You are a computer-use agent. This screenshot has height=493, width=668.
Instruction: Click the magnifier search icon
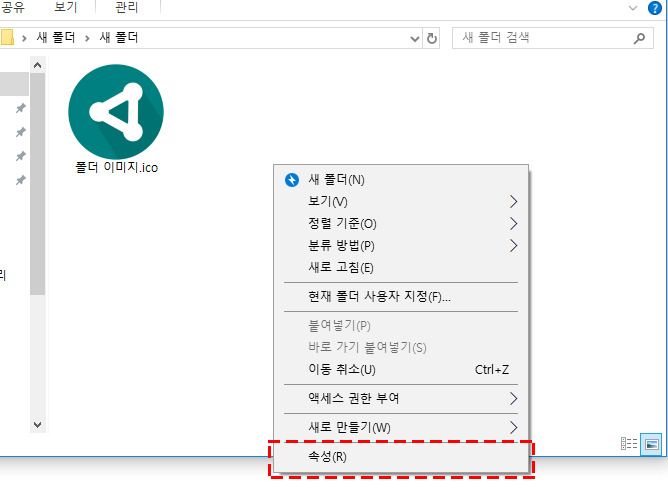click(x=639, y=38)
